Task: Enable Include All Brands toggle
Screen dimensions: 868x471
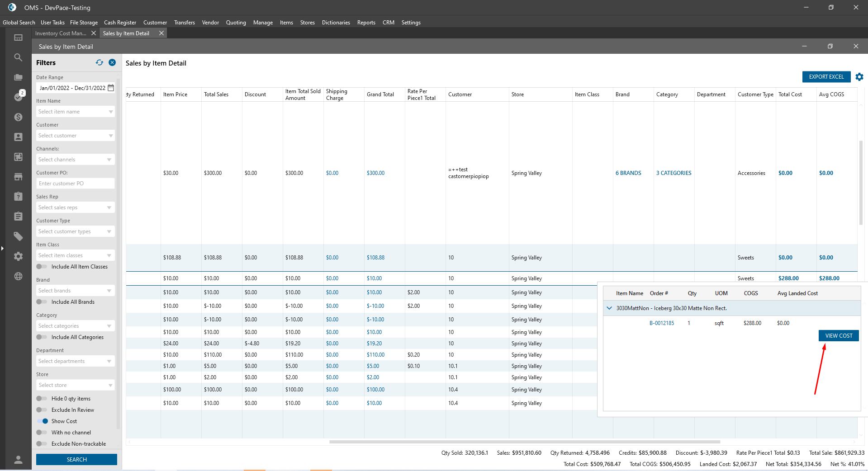Action: [x=42, y=302]
